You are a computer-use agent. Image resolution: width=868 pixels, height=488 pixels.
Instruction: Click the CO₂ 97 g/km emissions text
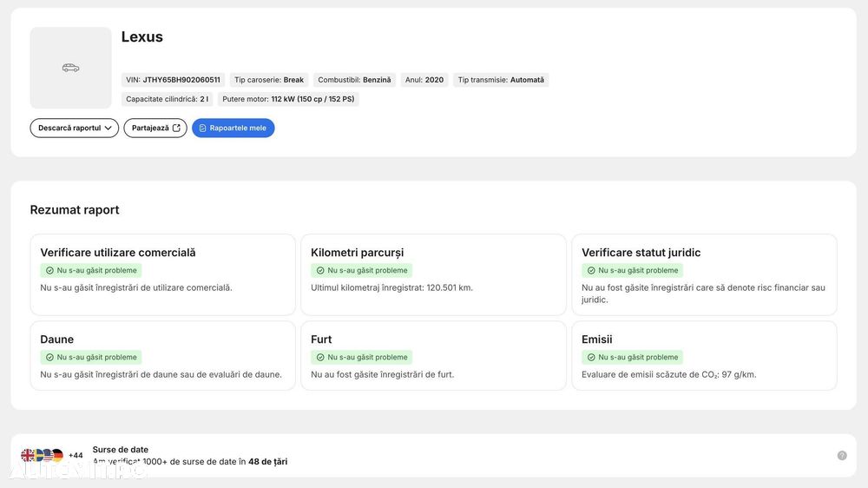pos(668,375)
